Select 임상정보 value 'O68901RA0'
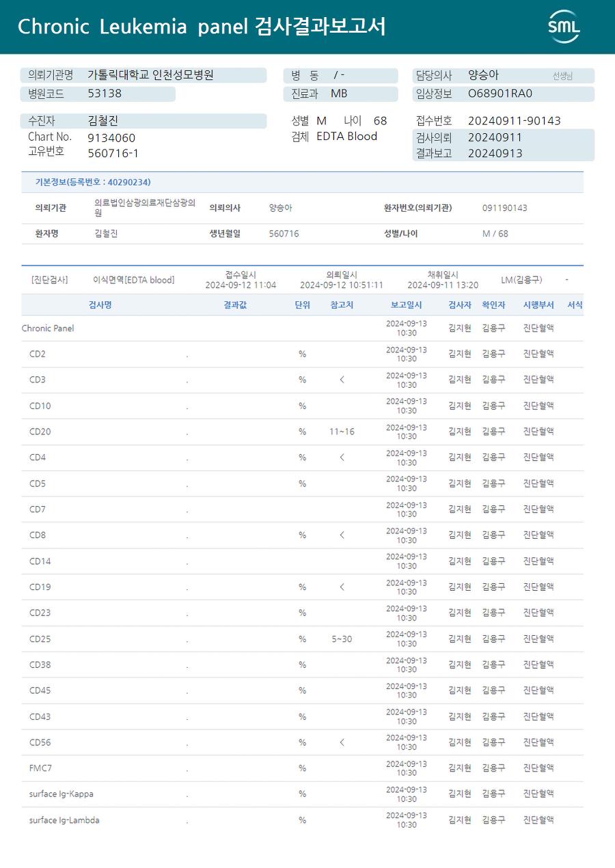Screen dimensions: 615x868 pyautogui.click(x=500, y=94)
